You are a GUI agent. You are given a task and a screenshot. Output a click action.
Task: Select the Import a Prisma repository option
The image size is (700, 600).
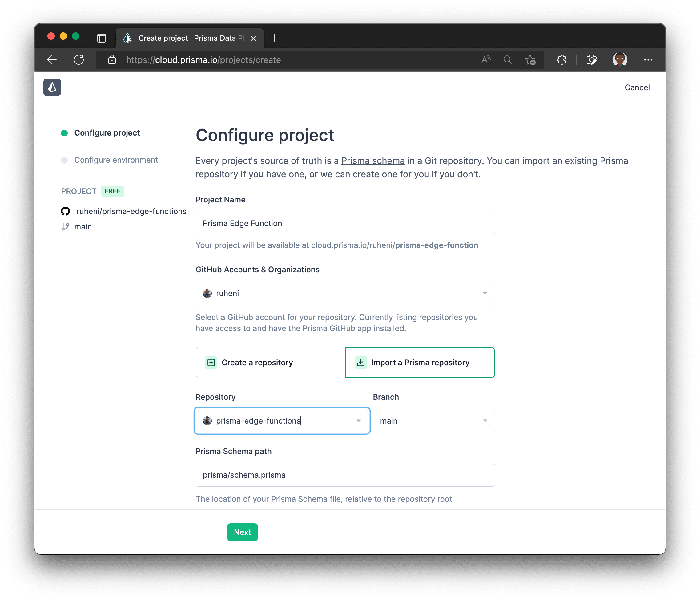420,362
